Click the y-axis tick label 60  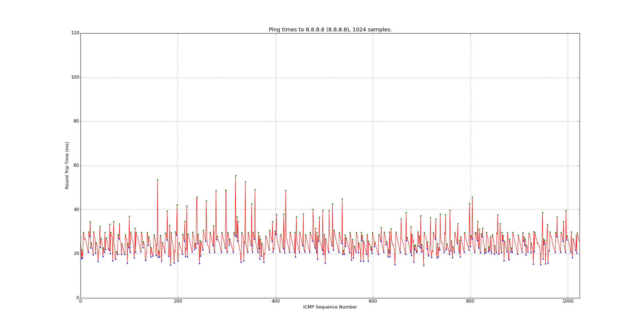tap(76, 165)
